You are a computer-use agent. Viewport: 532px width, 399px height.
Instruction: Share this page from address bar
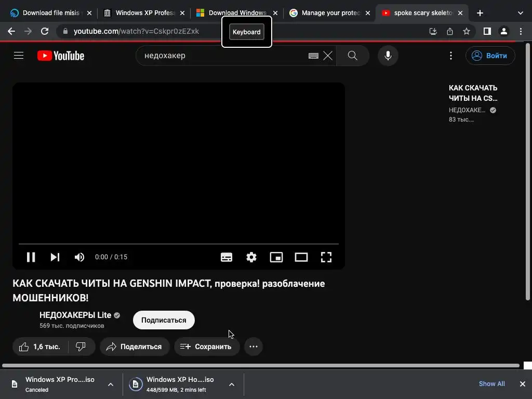pos(449,32)
